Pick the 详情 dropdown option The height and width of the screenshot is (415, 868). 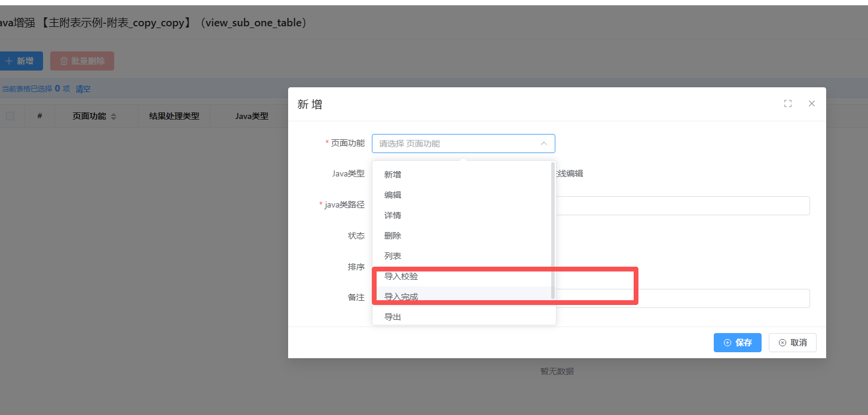click(393, 215)
